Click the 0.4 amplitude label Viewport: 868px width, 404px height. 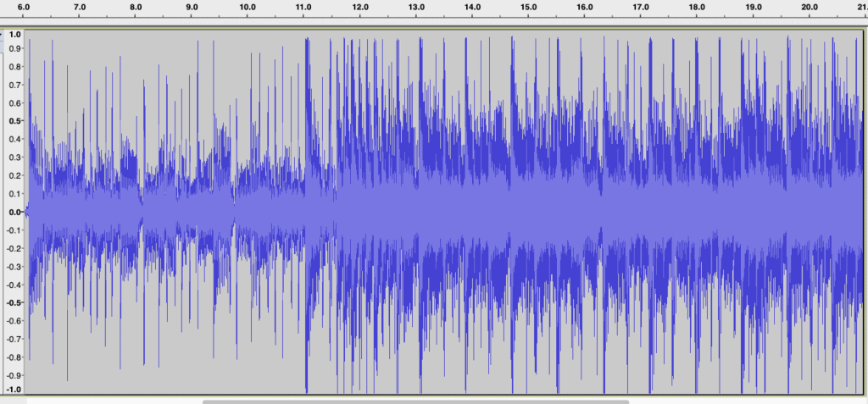(x=15, y=140)
